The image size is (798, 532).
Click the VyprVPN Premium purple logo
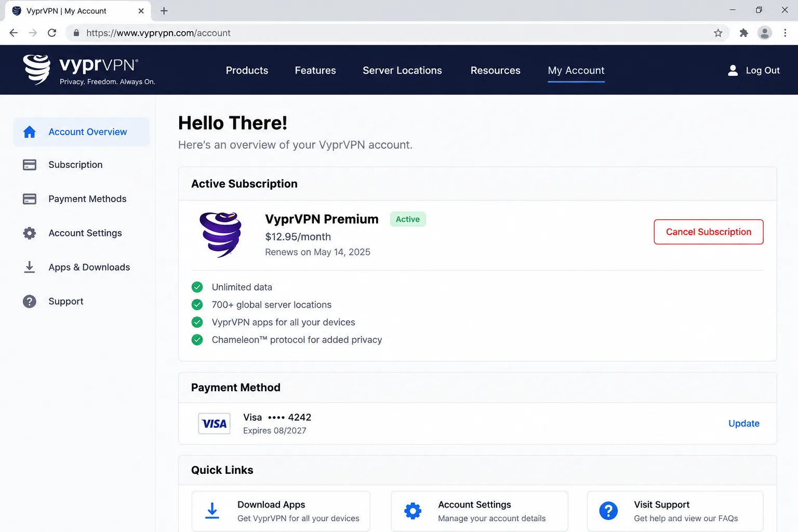221,234
